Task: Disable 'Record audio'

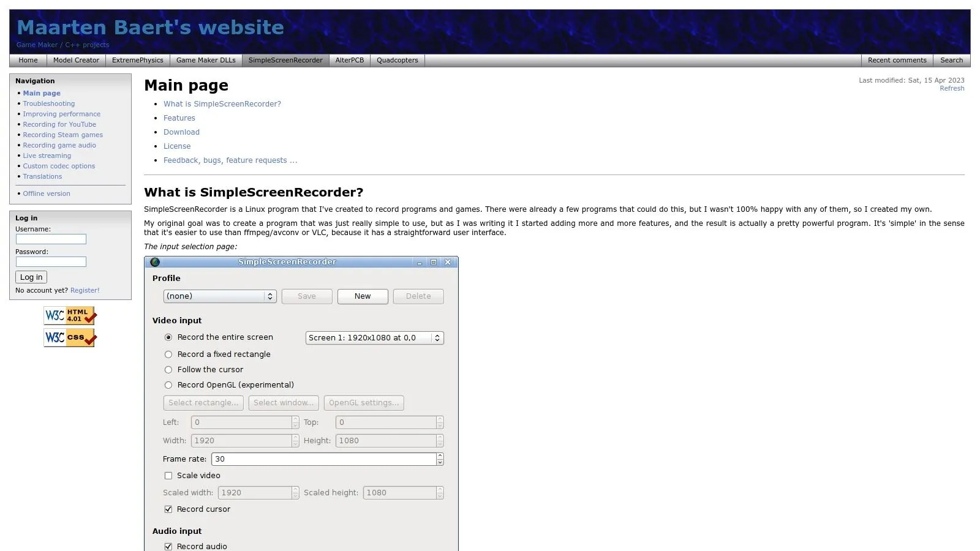Action: point(168,546)
